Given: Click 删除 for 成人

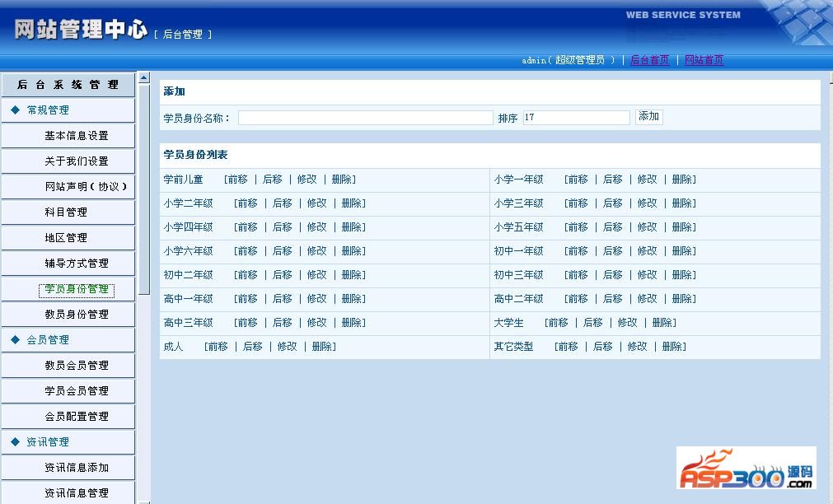Looking at the screenshot, I should tap(322, 347).
